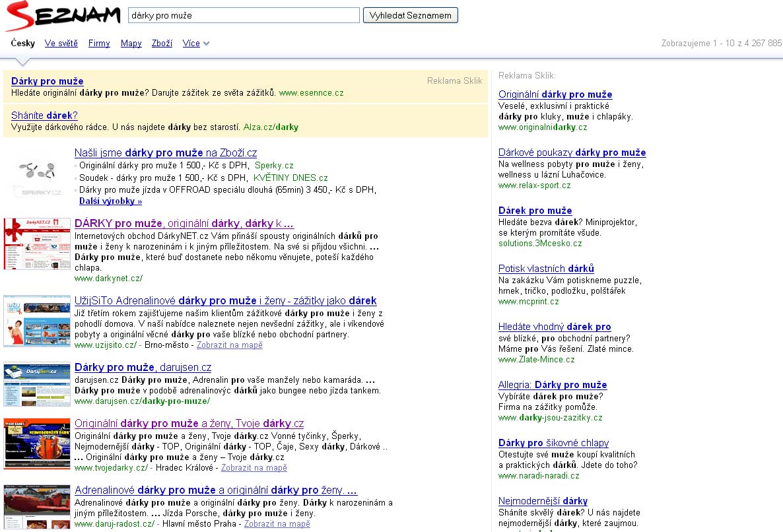
Task: Click the www.mcprint.cz URL
Action: click(528, 302)
